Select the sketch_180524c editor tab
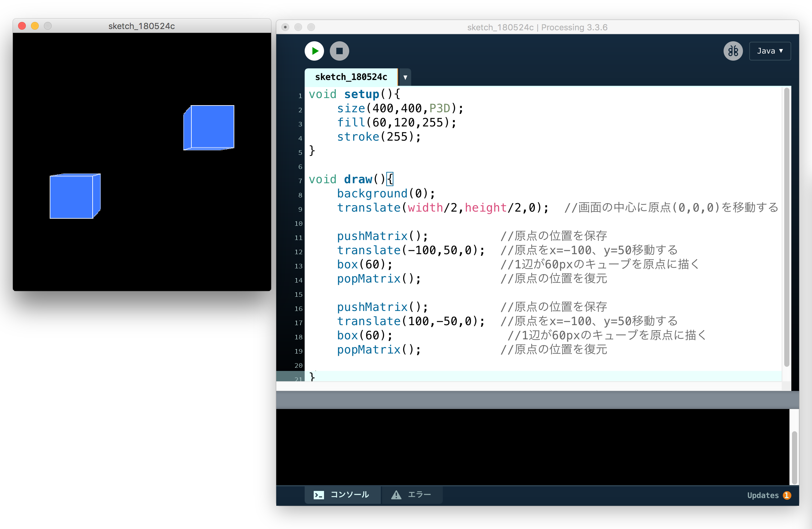 click(351, 77)
